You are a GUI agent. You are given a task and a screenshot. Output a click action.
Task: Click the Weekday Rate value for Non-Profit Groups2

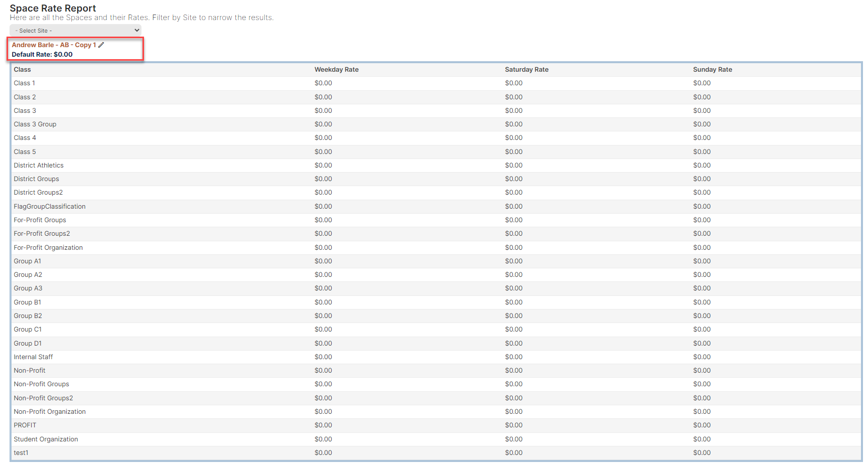click(323, 398)
